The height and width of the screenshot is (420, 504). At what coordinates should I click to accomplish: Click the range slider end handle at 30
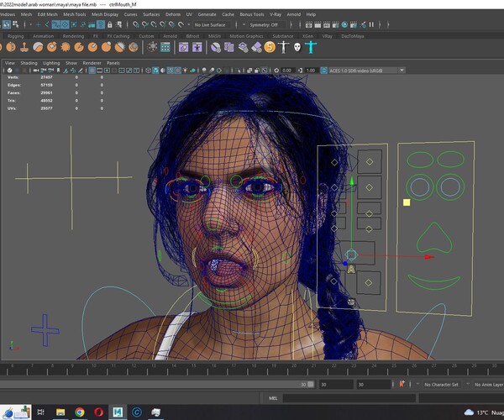311,385
